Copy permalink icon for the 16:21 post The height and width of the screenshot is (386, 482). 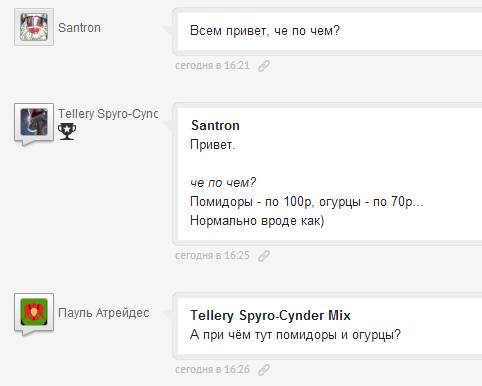(264, 66)
